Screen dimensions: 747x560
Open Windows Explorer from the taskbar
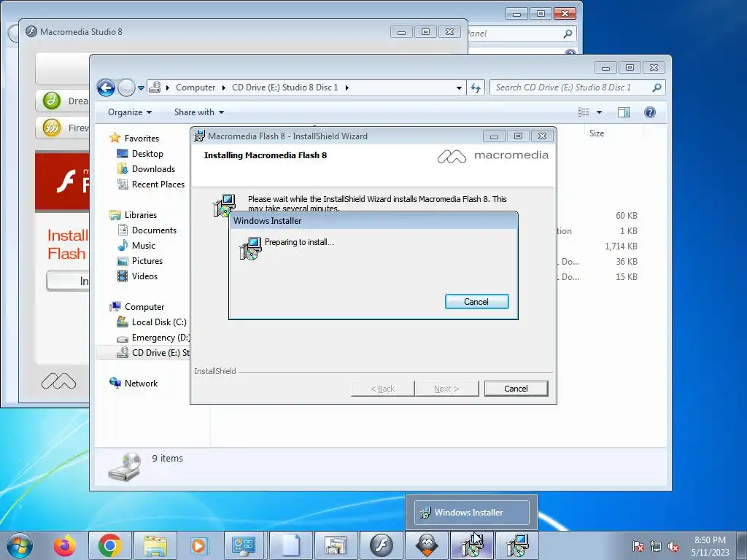(x=155, y=545)
